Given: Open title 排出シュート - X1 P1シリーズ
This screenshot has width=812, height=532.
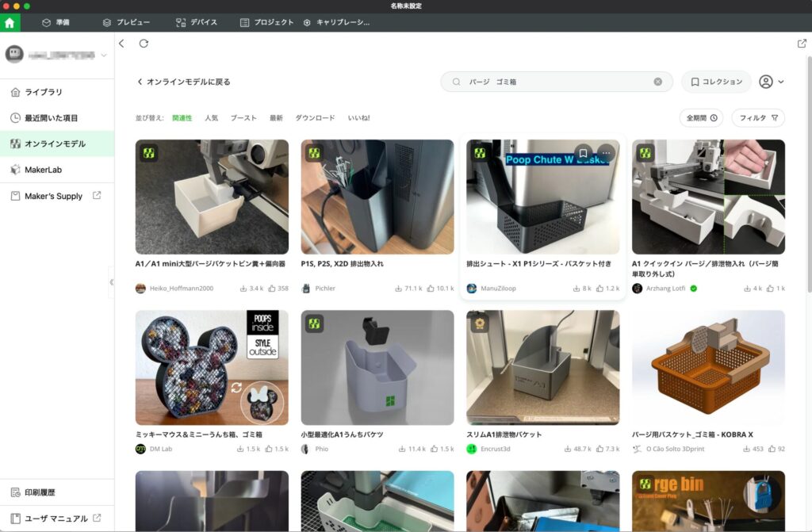Looking at the screenshot, I should (x=538, y=264).
